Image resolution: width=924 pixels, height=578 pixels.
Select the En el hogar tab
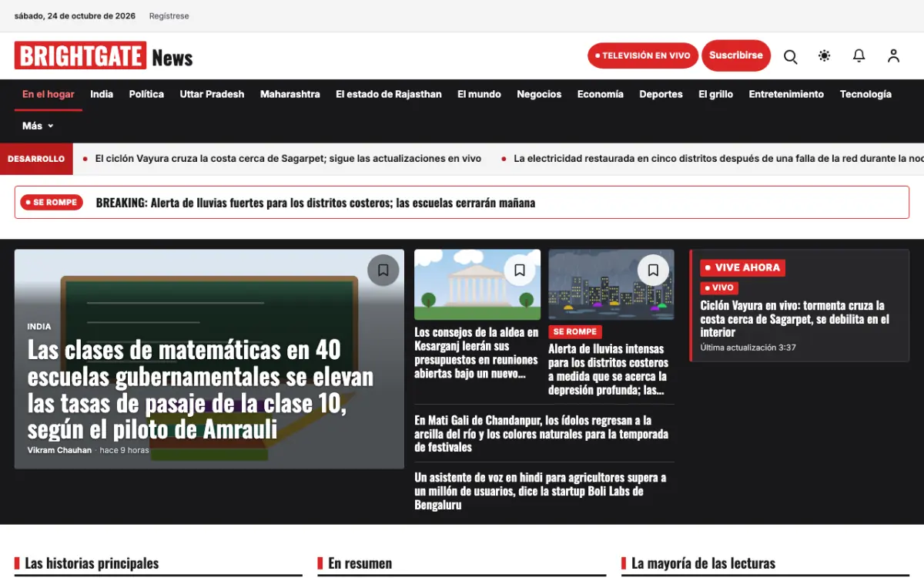49,94
